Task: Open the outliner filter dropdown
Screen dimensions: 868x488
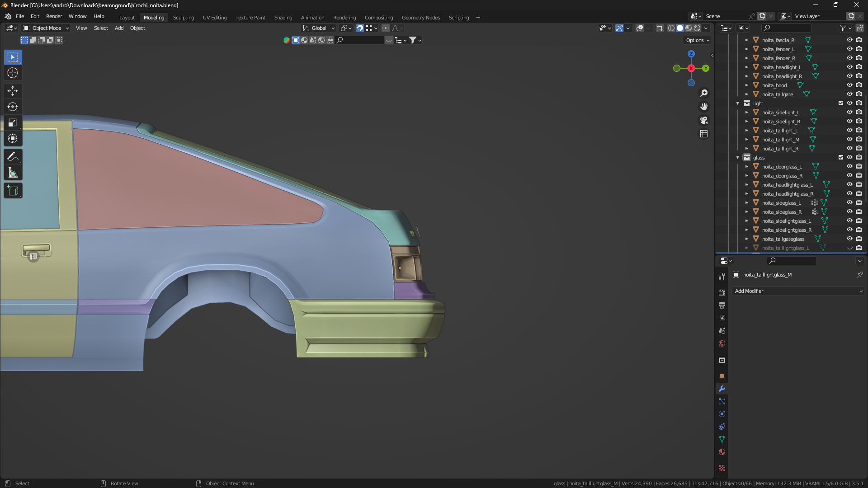Action: coord(845,28)
